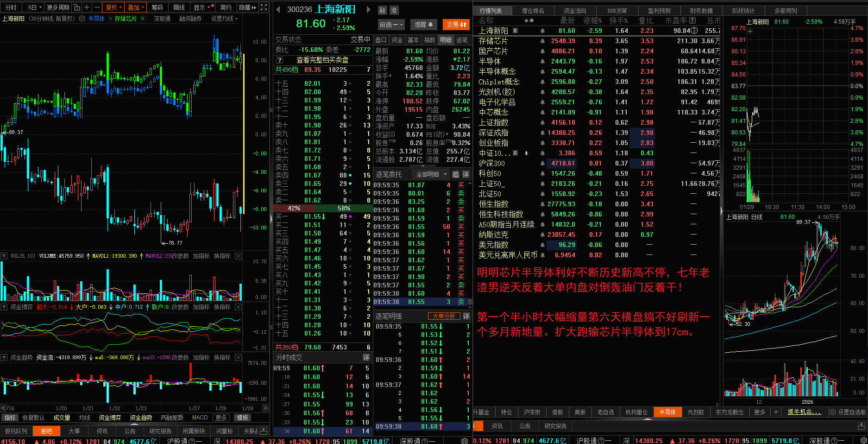Viewport: 868px width, 444px height.
Task: Open the 复权 dropdown
Action: (114, 7)
